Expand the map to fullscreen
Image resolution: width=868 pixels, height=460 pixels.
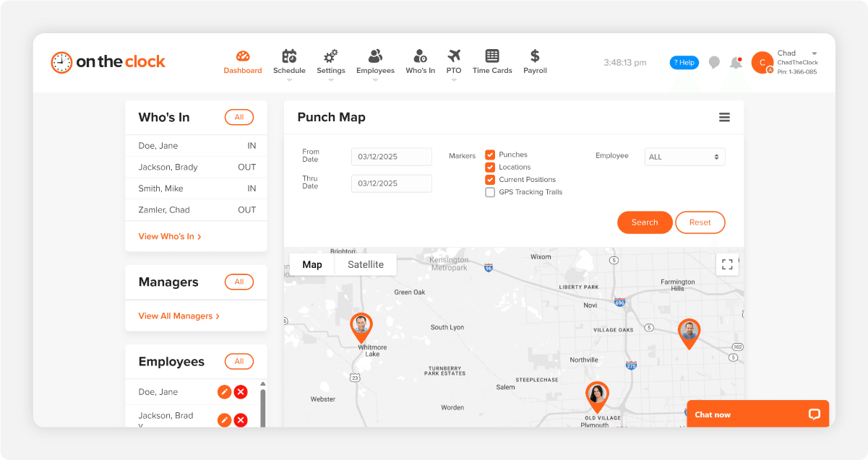(727, 264)
